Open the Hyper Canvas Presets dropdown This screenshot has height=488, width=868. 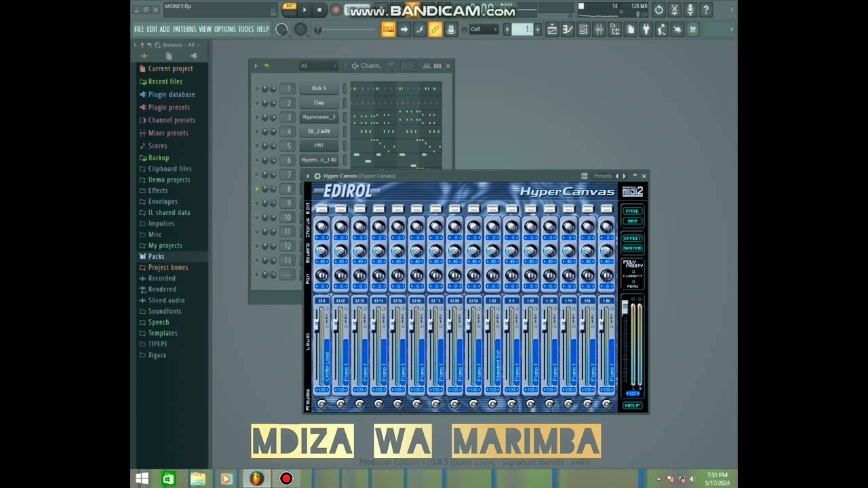(x=602, y=176)
